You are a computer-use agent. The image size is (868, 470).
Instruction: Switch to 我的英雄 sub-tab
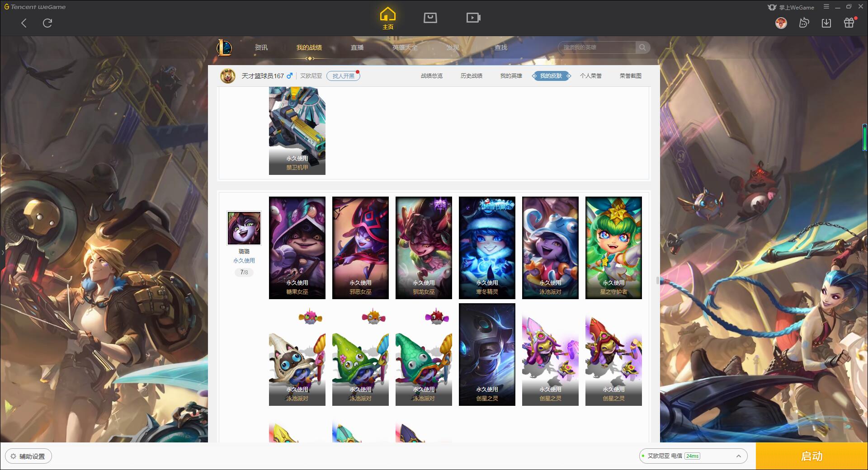point(511,76)
